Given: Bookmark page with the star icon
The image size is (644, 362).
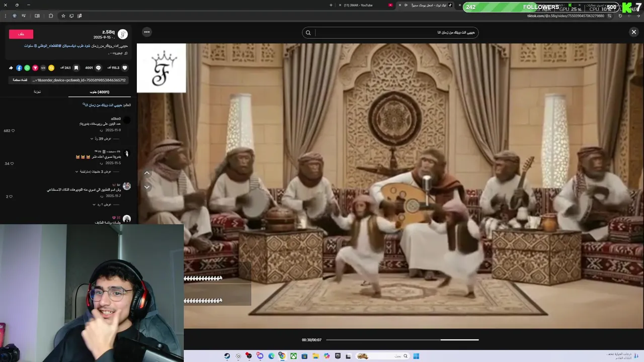Looking at the screenshot, I should (x=63, y=16).
